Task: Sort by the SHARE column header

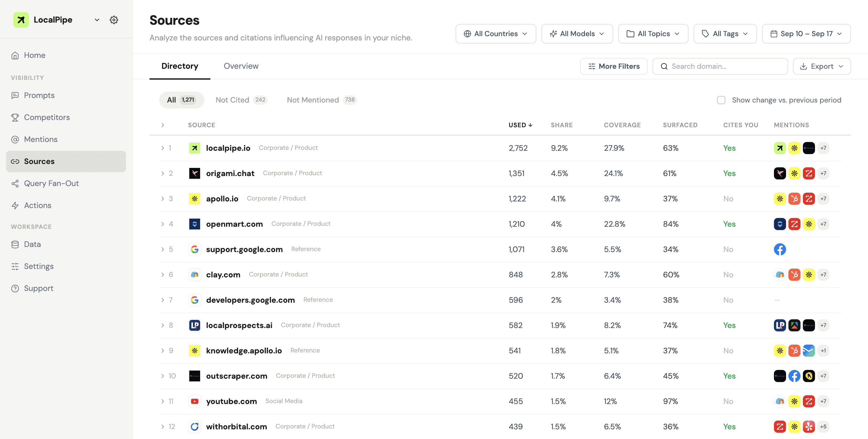Action: [562, 125]
